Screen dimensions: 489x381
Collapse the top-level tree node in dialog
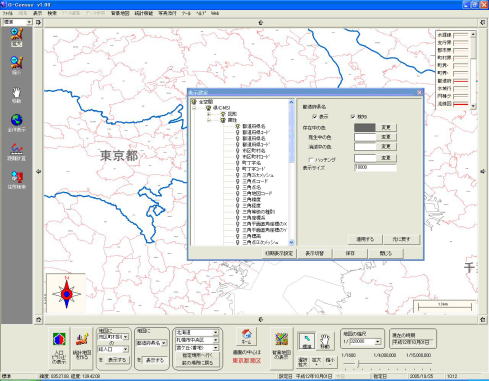(x=194, y=108)
